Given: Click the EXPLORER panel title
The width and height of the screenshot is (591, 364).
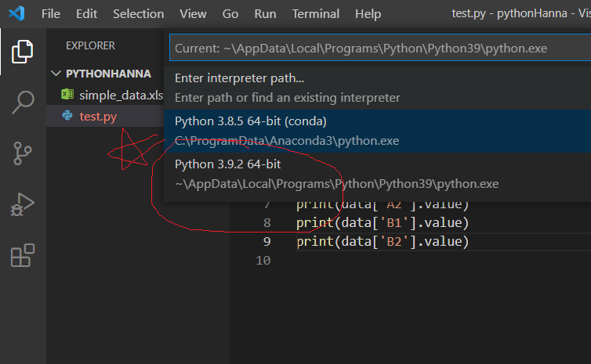Looking at the screenshot, I should tap(90, 45).
